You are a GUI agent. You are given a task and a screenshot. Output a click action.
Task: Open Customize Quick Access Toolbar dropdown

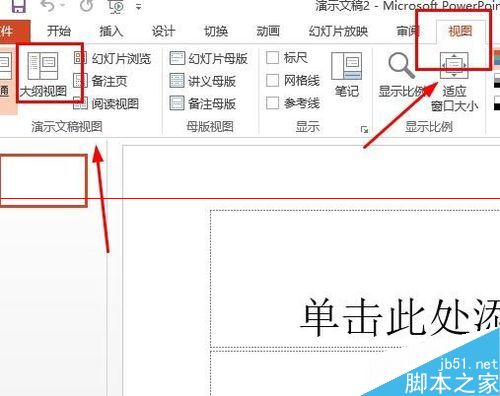(139, 6)
